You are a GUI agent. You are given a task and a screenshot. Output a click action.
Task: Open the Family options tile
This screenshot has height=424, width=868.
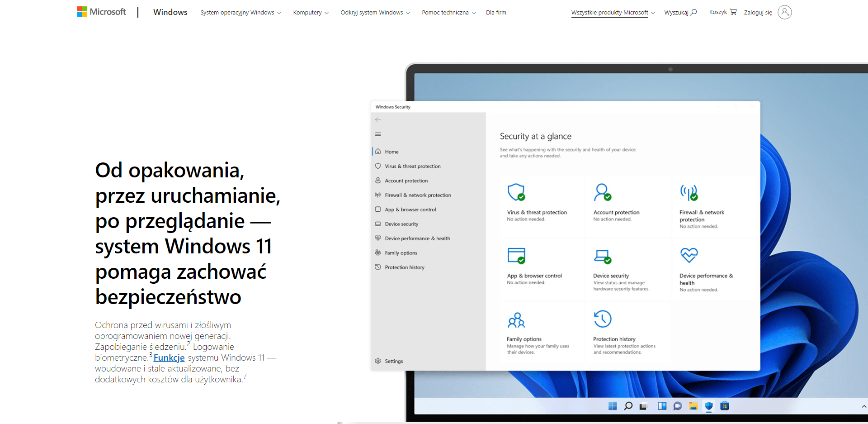[x=517, y=319]
